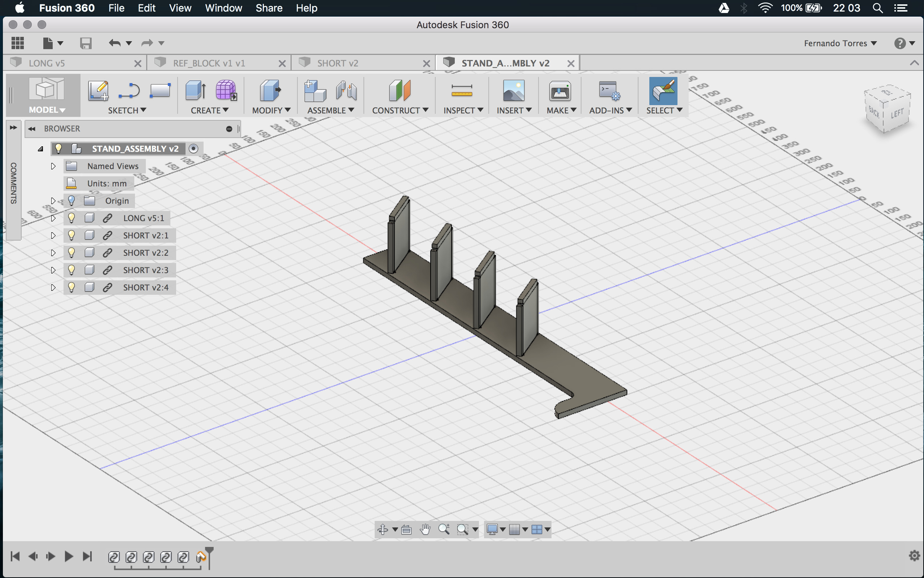This screenshot has width=924, height=578.
Task: Select the Rectangle sketch tool icon
Action: tap(160, 91)
